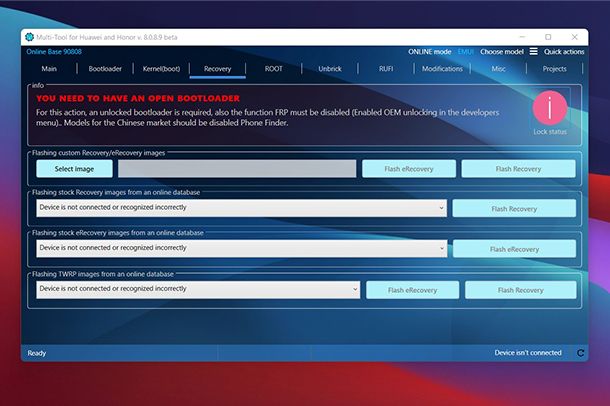The height and width of the screenshot is (406, 610).
Task: Click the pink Lock status indicator
Action: click(550, 108)
